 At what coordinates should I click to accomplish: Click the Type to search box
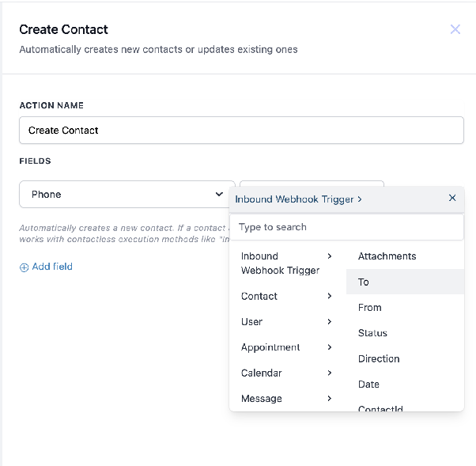pyautogui.click(x=346, y=227)
